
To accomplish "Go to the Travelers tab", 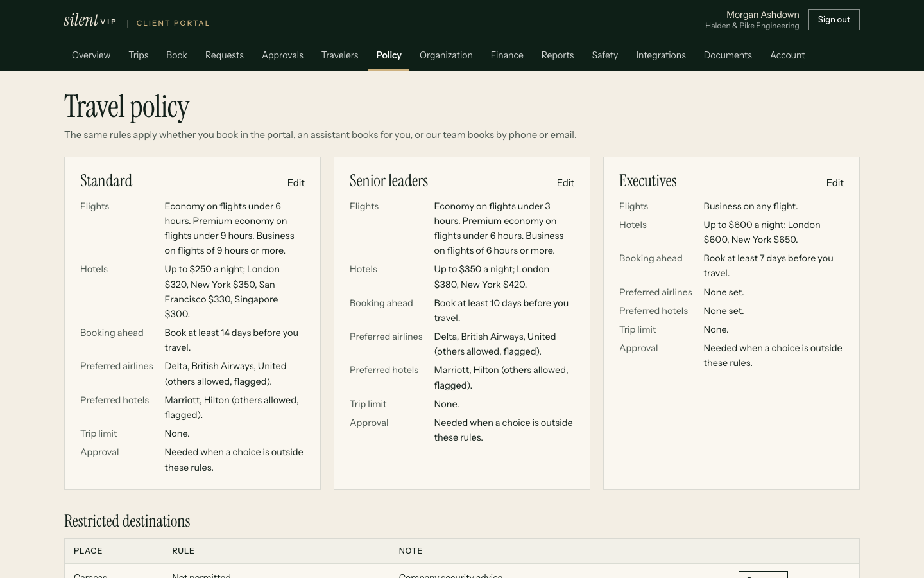I will 340,55.
